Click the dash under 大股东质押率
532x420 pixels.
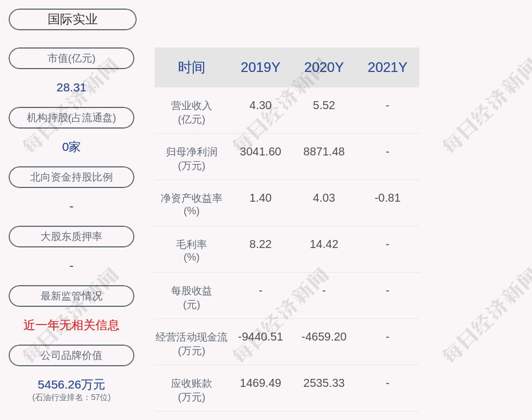click(x=72, y=266)
